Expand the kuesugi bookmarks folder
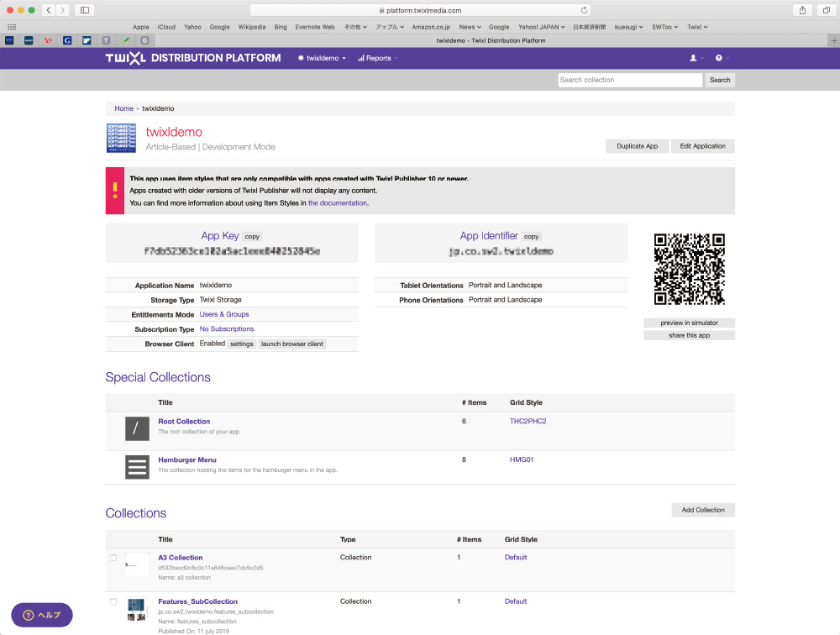Viewport: 840px width, 635px height. coord(628,27)
